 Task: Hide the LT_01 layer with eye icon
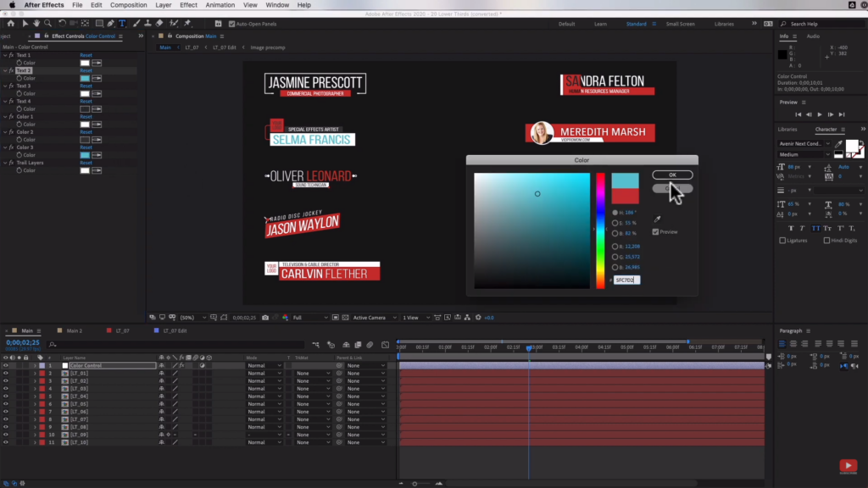[x=6, y=374]
